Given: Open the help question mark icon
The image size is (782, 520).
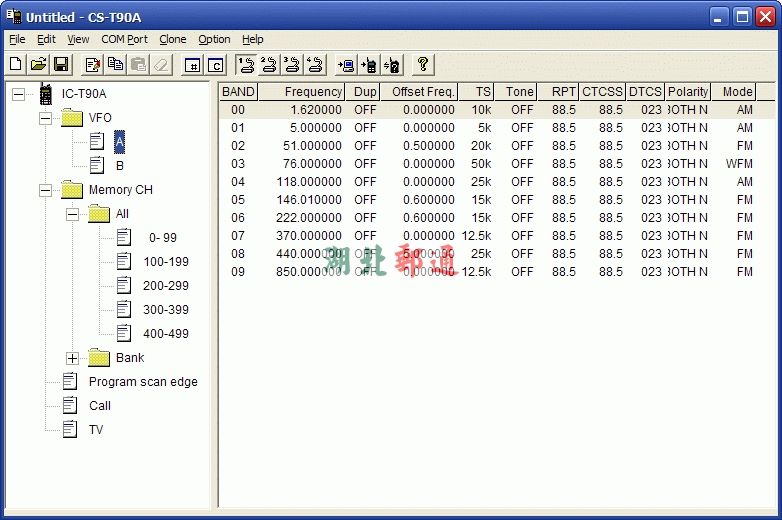Looking at the screenshot, I should coord(423,65).
